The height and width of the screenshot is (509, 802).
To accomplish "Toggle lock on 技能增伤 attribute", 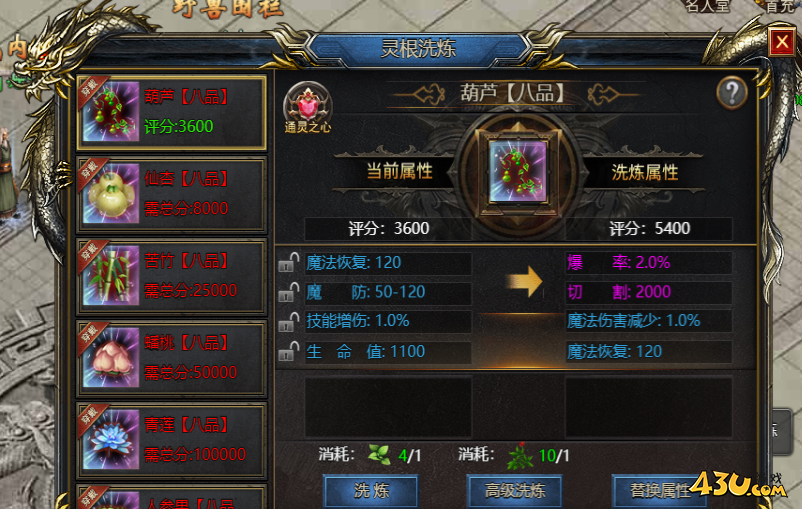I will coord(289,322).
